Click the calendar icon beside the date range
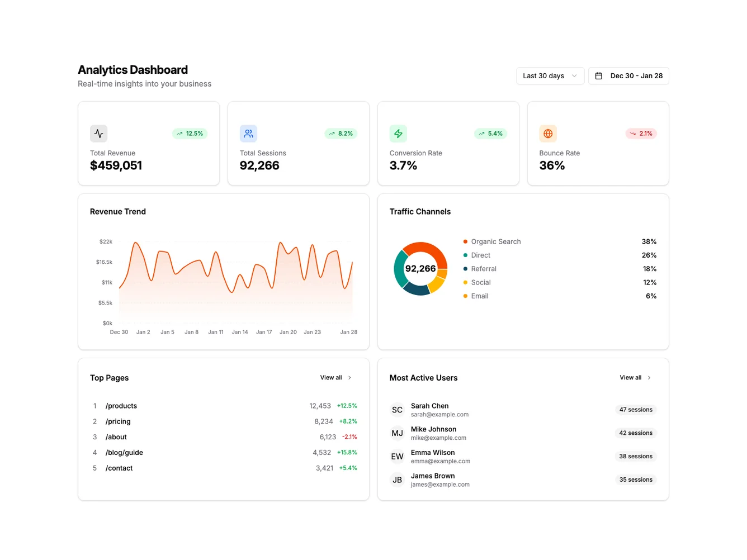The width and height of the screenshot is (747, 560). point(599,75)
